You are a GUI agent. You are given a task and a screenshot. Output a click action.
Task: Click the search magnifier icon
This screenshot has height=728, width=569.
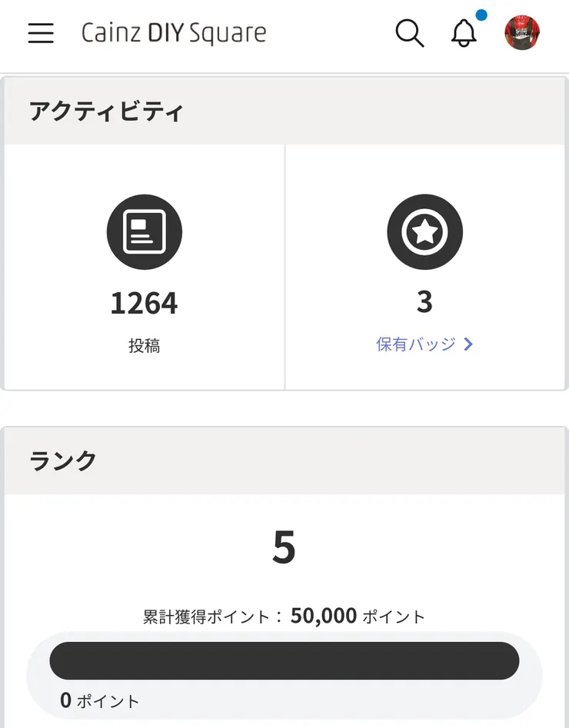point(409,33)
